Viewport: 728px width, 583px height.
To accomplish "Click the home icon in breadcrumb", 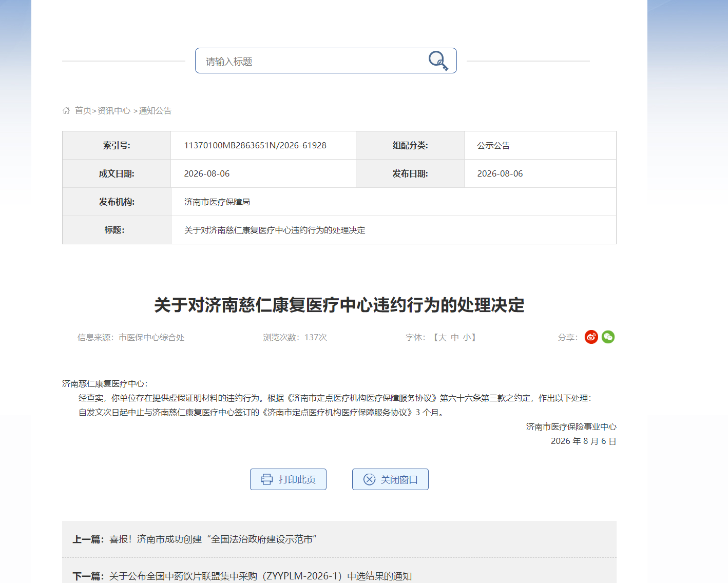I will click(66, 110).
